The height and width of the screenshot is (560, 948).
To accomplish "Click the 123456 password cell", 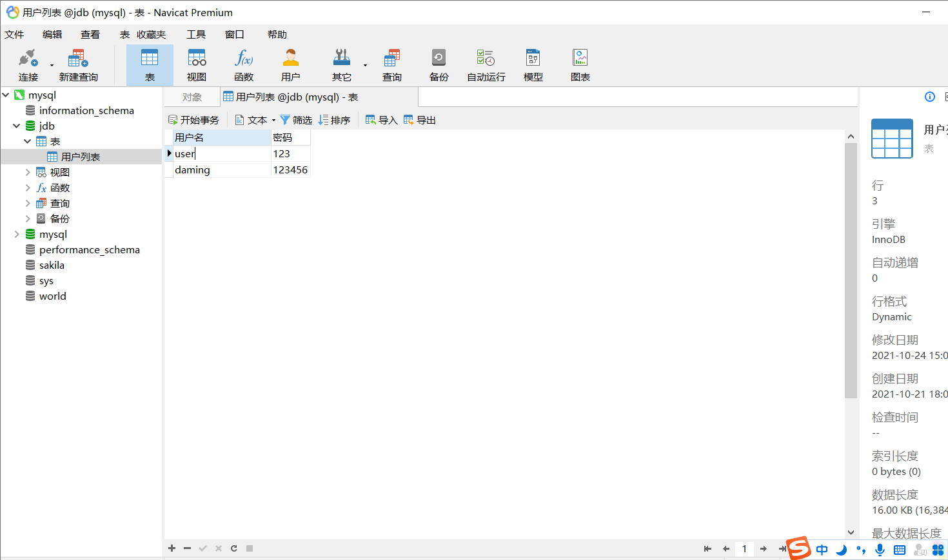I will [x=291, y=169].
